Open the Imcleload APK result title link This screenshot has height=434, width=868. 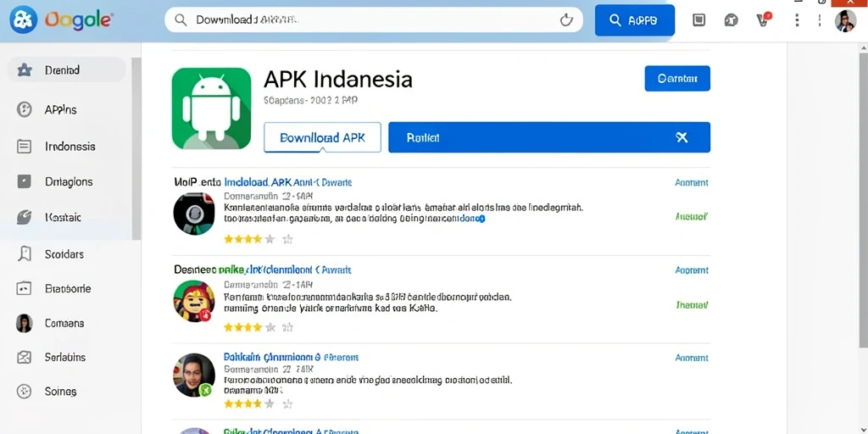[x=288, y=182]
